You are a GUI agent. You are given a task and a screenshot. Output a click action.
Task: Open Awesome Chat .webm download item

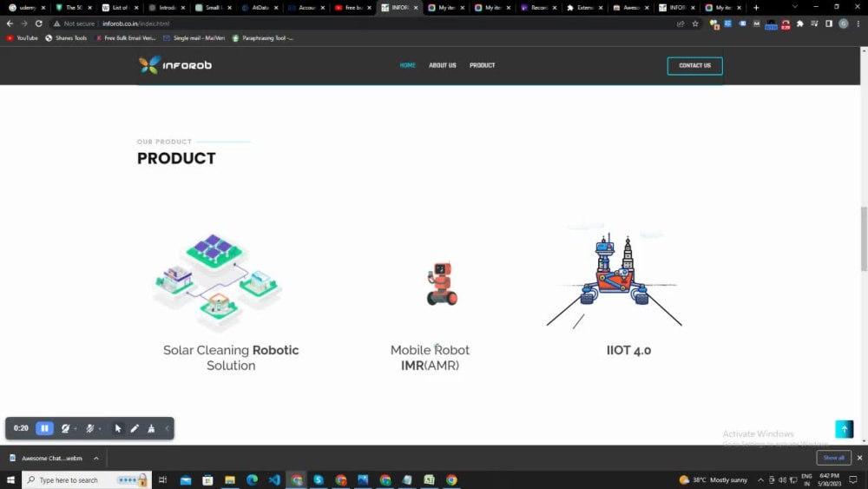pyautogui.click(x=47, y=458)
